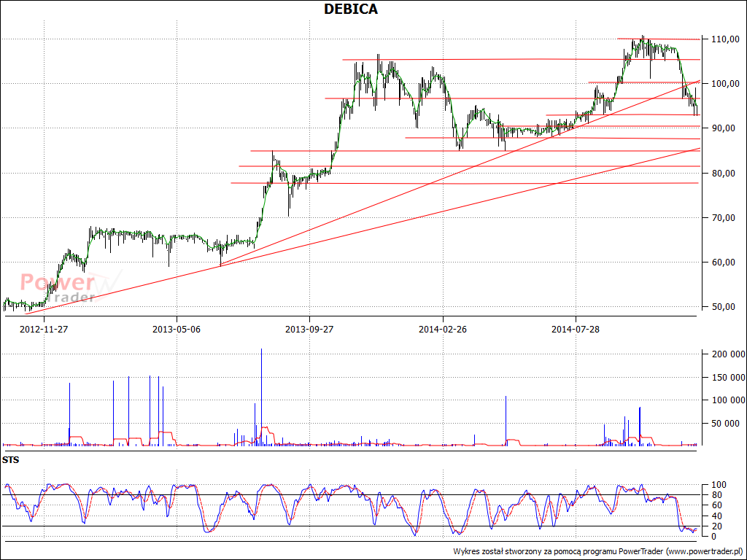The width and height of the screenshot is (747, 560).
Task: Click the PowerTrader credit text at bottom
Action: (598, 551)
